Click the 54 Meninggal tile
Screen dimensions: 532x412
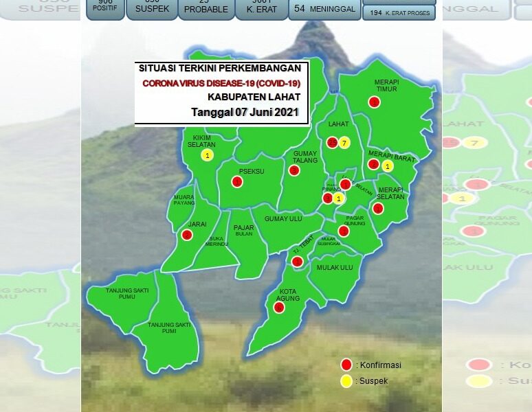pyautogui.click(x=324, y=9)
